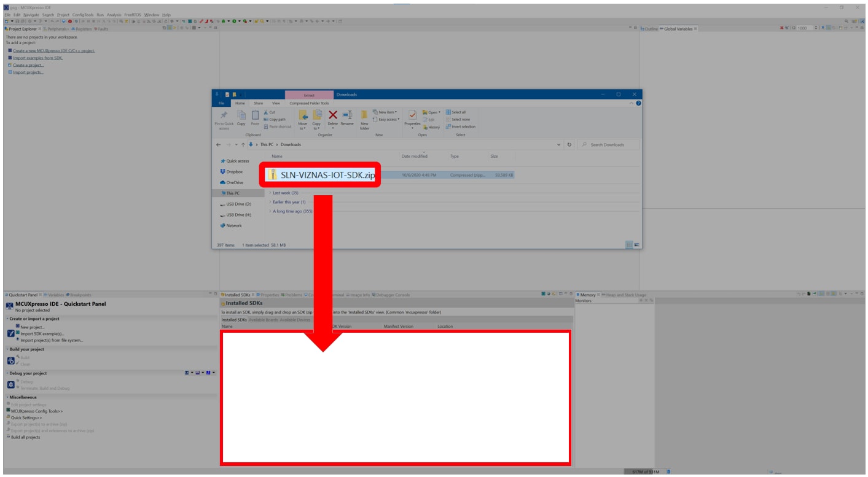Click the Search Downloads field
The image size is (868, 477).
(612, 145)
